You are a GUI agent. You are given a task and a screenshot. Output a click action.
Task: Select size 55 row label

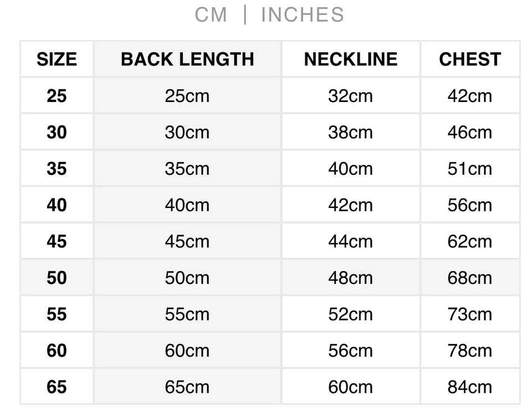coord(57,314)
